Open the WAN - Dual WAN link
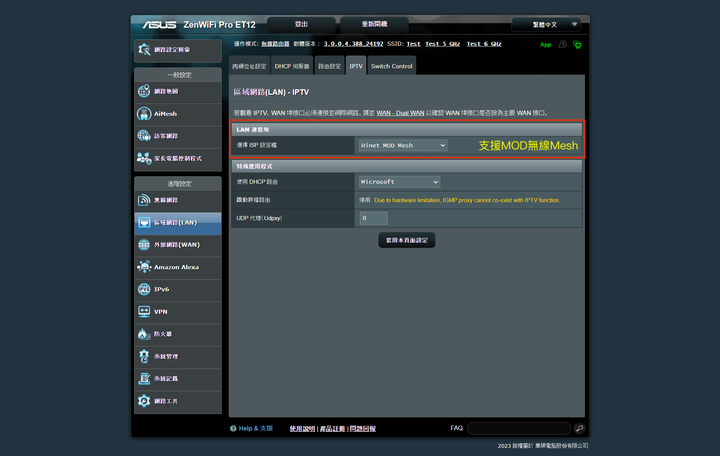 click(400, 113)
